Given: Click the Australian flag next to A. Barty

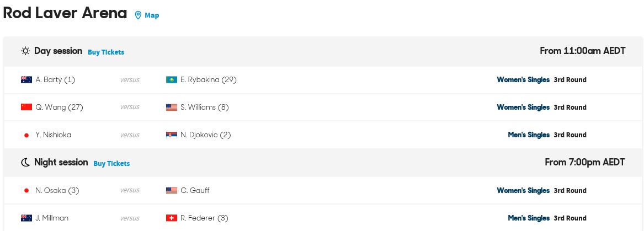Looking at the screenshot, I should (26, 79).
